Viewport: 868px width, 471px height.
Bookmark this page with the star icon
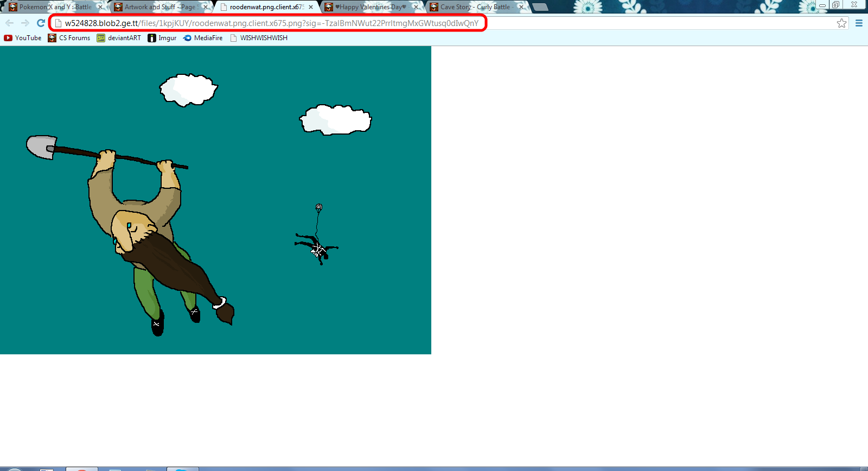coord(841,23)
